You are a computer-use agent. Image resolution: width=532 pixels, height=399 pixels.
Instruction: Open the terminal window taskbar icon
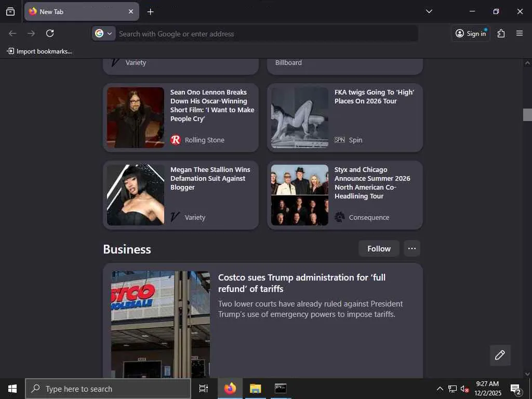(x=281, y=389)
